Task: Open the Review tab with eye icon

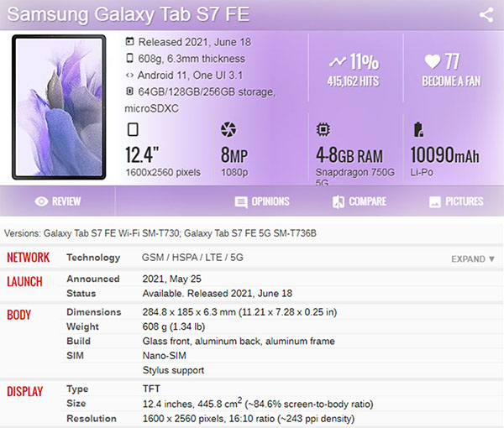Action: click(57, 201)
